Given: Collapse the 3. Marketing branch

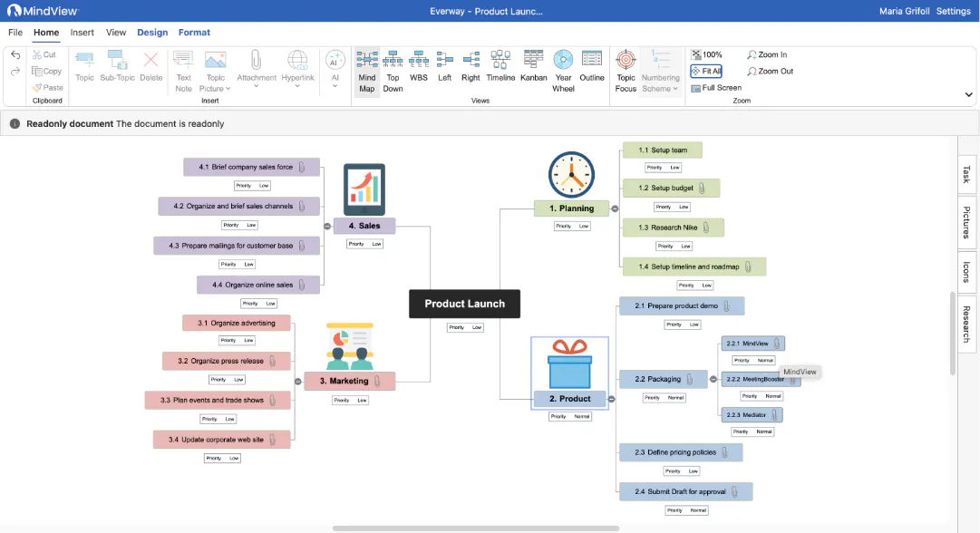Looking at the screenshot, I should coord(298,381).
